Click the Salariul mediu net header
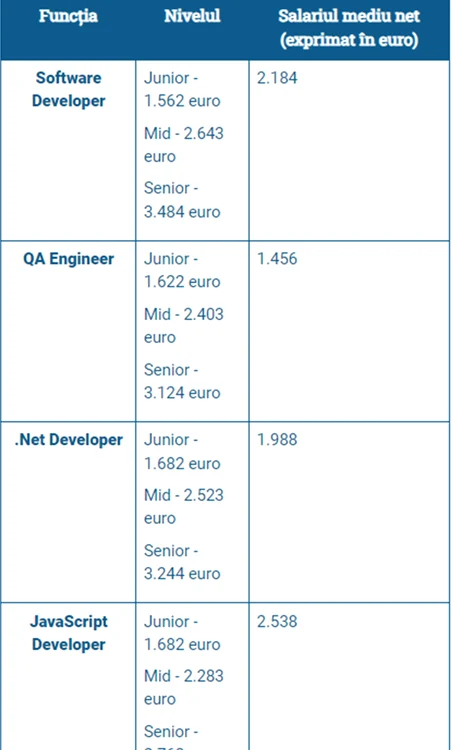The height and width of the screenshot is (750, 453). pos(349,28)
